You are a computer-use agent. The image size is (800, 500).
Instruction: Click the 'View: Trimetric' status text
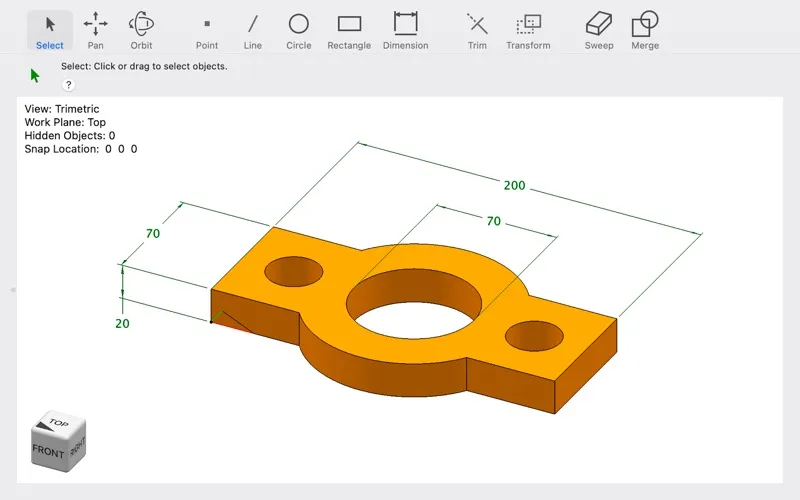[x=62, y=109]
